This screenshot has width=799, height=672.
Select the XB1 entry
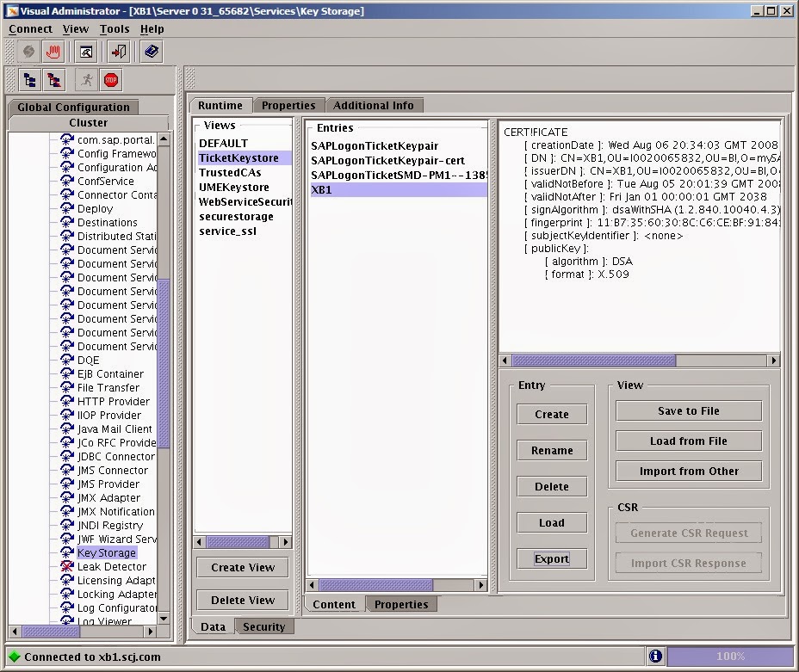coord(399,190)
